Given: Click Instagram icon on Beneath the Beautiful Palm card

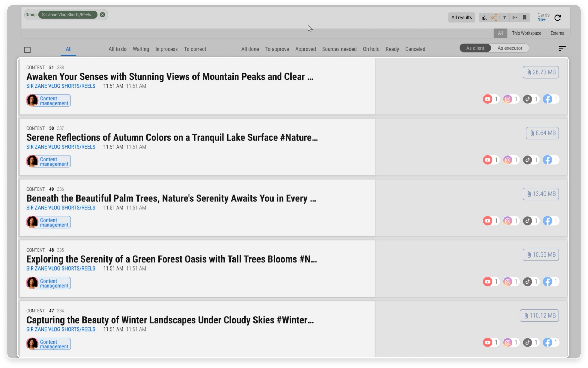Looking at the screenshot, I should (x=507, y=221).
